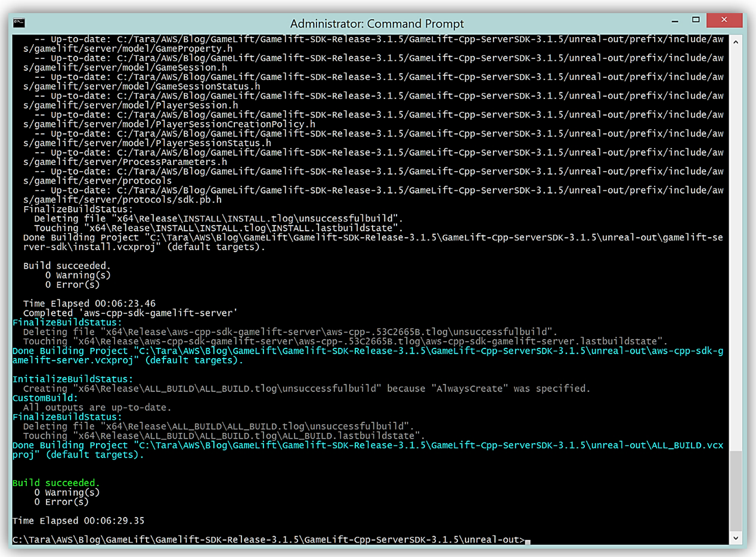Click the green 'Build succeeded.' message
Screen dimensions: 756x557
point(57,483)
